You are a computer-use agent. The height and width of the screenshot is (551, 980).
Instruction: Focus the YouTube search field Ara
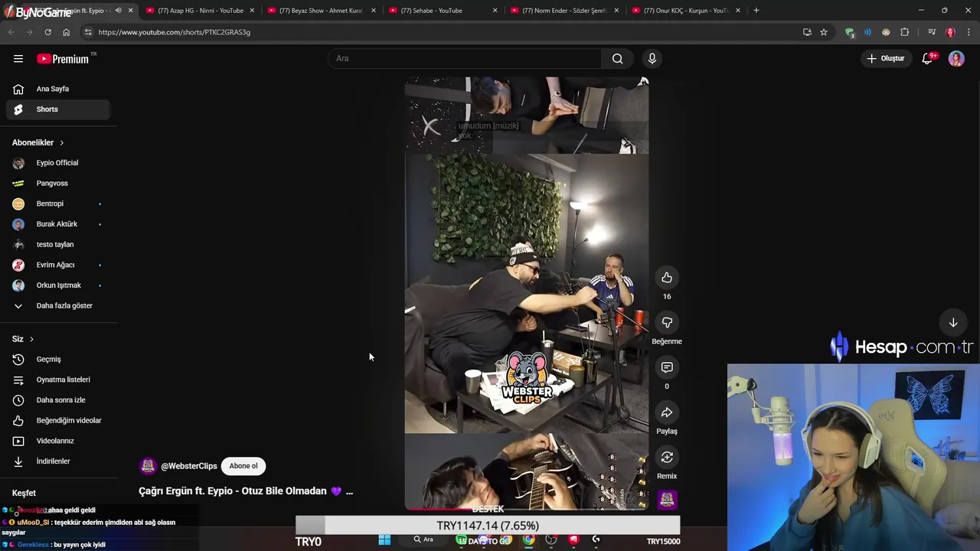tap(465, 58)
